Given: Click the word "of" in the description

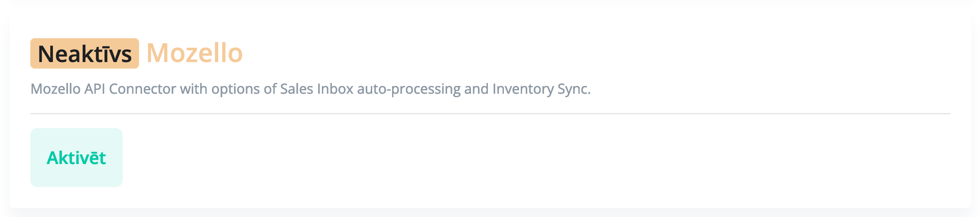Looking at the screenshot, I should [x=270, y=89].
